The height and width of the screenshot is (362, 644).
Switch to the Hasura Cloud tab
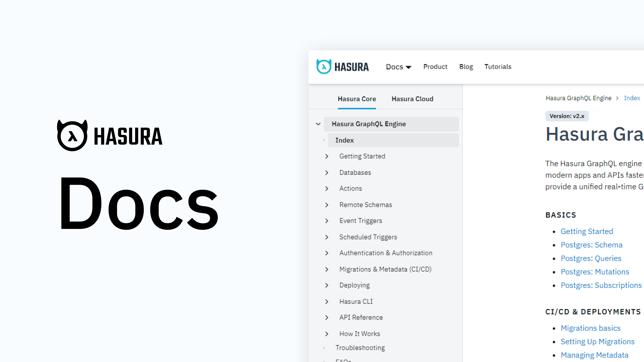412,99
